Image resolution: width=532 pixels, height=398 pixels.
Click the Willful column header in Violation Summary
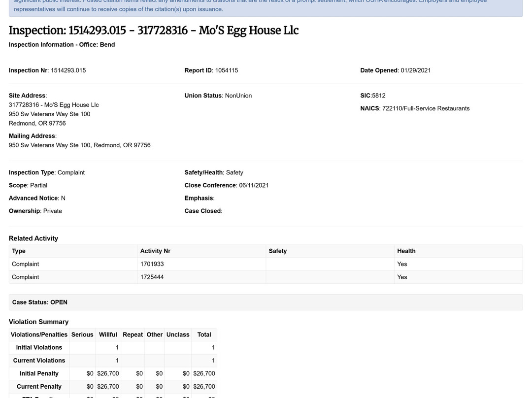[x=108, y=334]
